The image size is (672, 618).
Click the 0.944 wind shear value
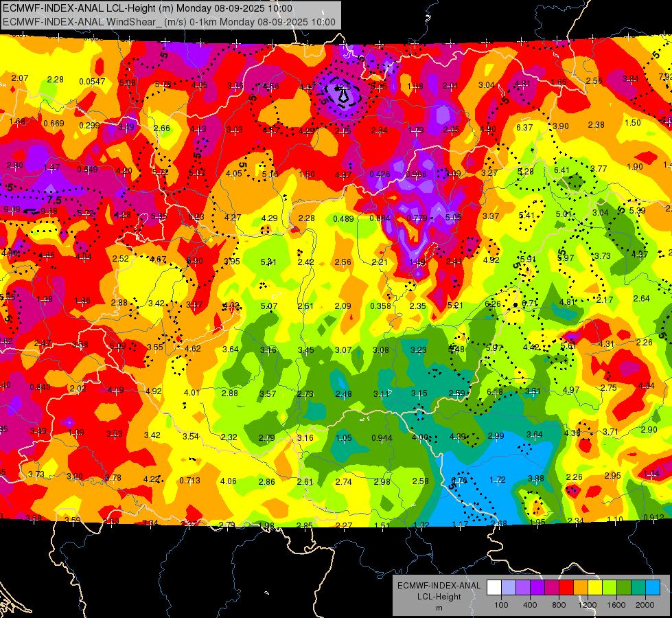coord(382,438)
